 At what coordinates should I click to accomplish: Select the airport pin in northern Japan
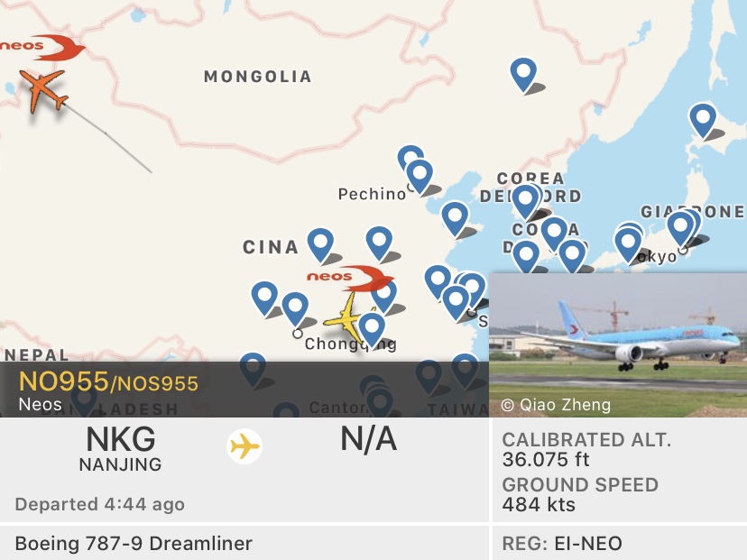[703, 120]
